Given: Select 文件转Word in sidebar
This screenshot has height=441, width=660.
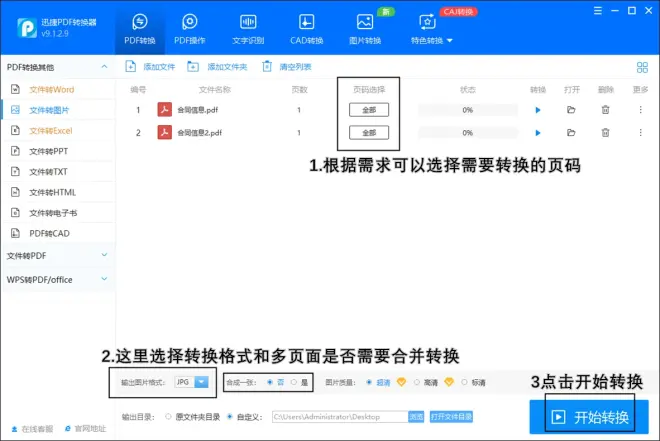Looking at the screenshot, I should tap(58, 89).
